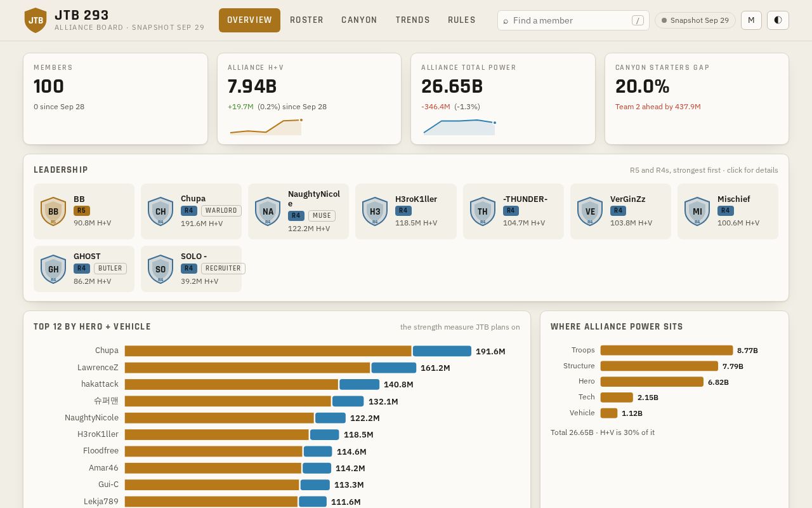
Task: Open Mischief leadership card details
Action: tap(728, 211)
